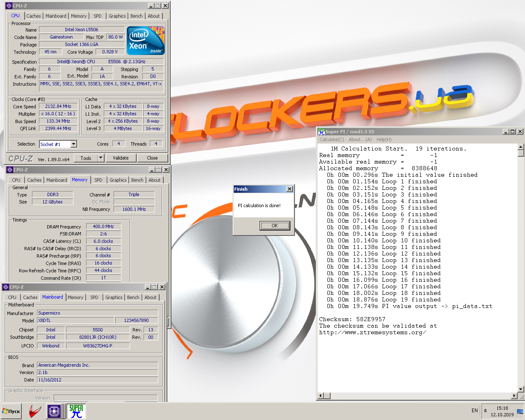Click the Manufacturer value Supermicro
This screenshot has height=420, width=525.
[x=98, y=313]
